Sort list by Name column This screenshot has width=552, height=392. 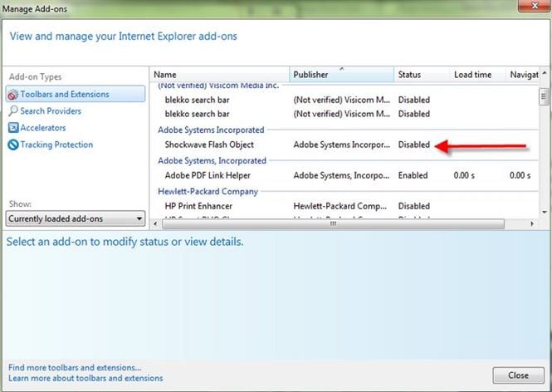click(x=220, y=75)
